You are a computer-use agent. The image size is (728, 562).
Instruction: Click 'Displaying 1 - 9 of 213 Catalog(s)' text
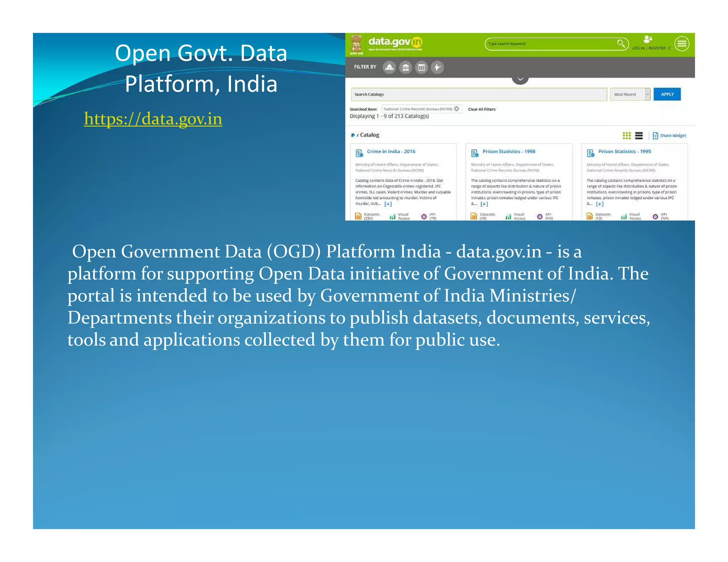389,116
